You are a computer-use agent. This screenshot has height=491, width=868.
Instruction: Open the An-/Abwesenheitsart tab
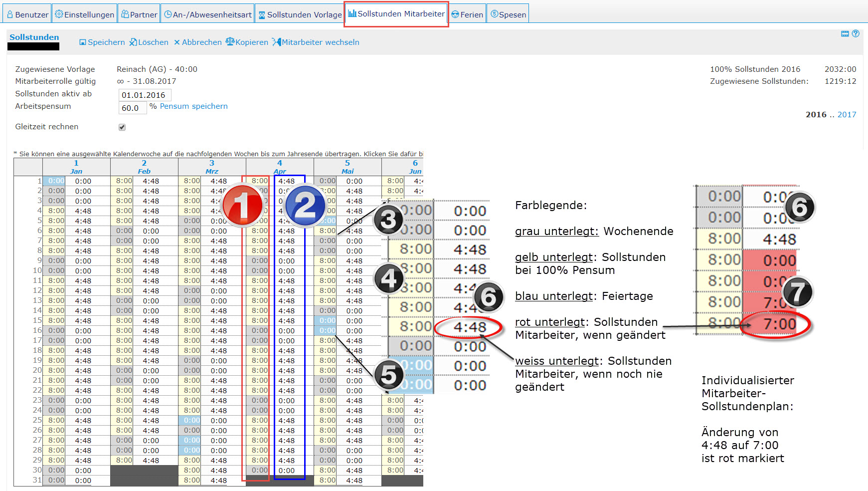coord(208,14)
